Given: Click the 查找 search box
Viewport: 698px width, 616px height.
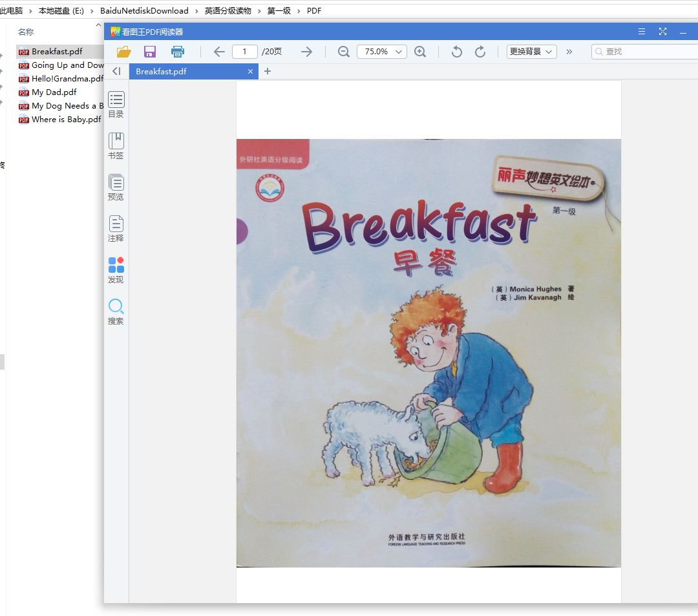Looking at the screenshot, I should (644, 52).
